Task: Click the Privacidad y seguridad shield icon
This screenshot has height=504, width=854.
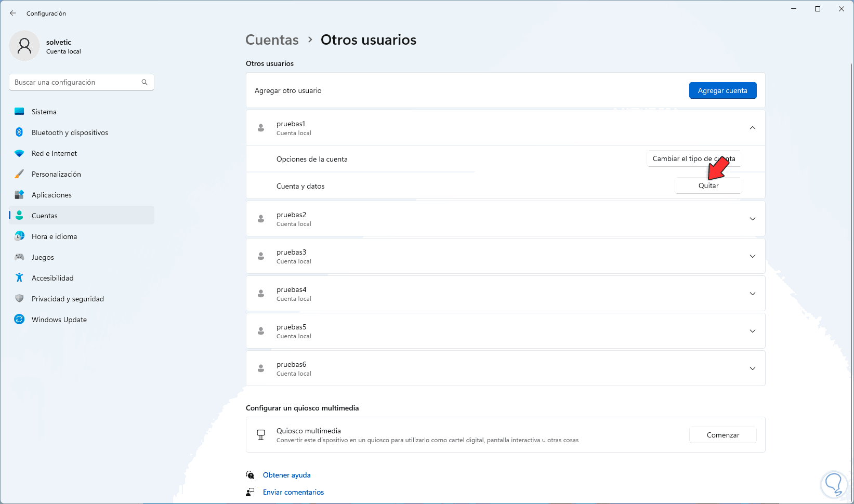Action: point(19,299)
